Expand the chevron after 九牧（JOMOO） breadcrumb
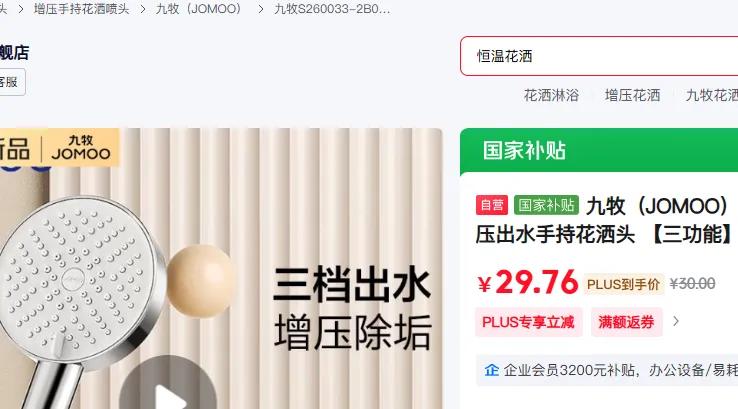The image size is (738, 409). pyautogui.click(x=261, y=9)
